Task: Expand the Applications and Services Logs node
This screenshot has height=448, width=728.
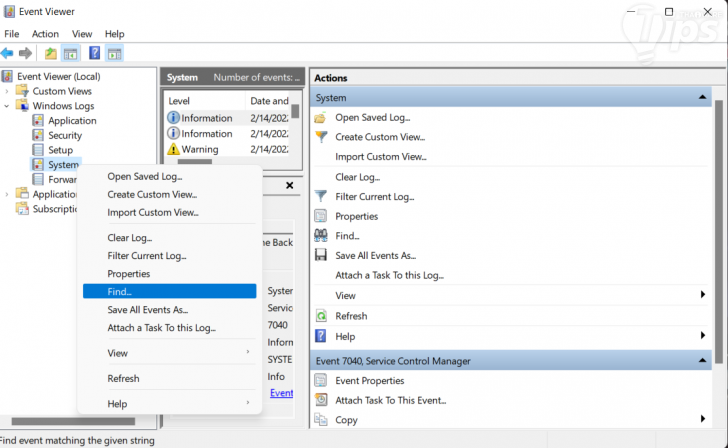Action: click(x=6, y=194)
